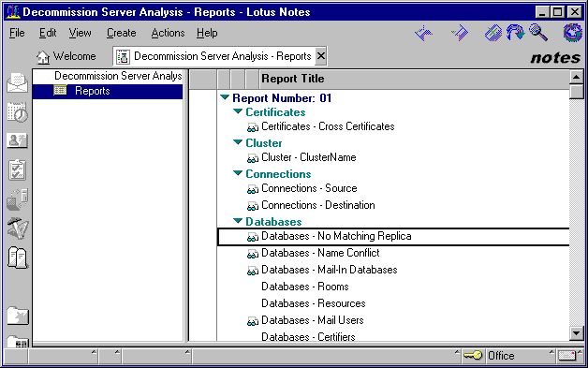
Task: Open the Calendar bookmark icon
Action: tap(17, 111)
